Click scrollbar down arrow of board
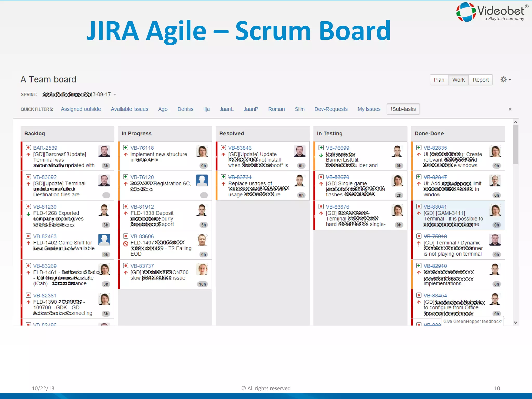532x399 pixels. tap(516, 322)
